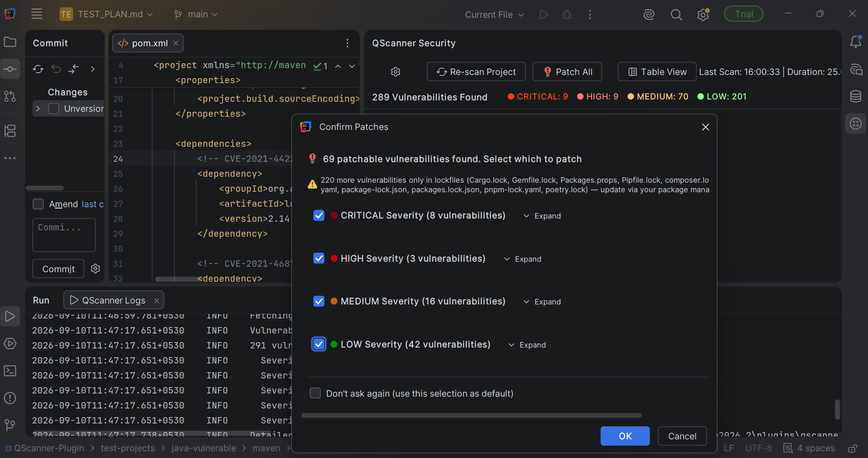Uncheck LOW Severity checkbox
The height and width of the screenshot is (458, 868).
coord(319,344)
